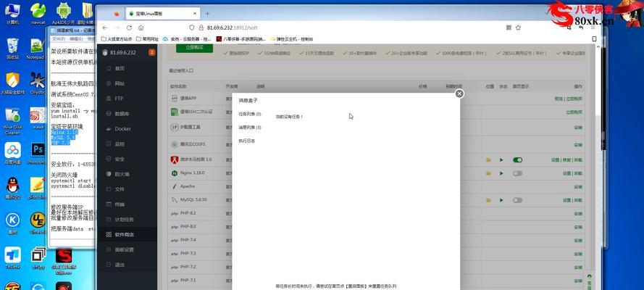The height and width of the screenshot is (290, 644).
Task: Click 安装 link in IP配置工具 row
Action: [578, 128]
